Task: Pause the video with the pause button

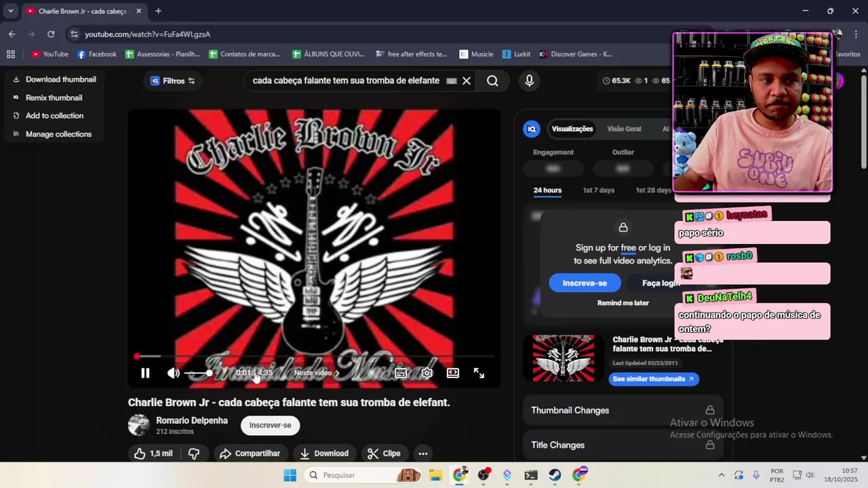Action: coord(145,373)
